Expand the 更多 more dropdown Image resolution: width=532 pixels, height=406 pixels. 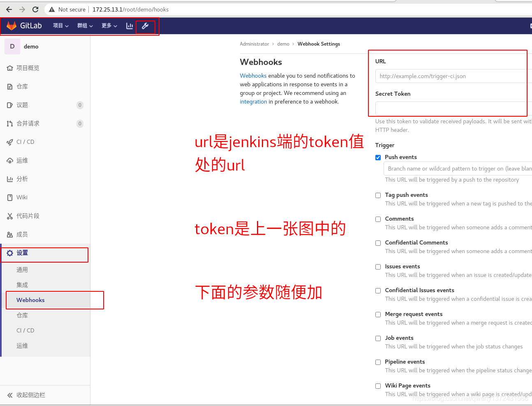[x=109, y=26]
